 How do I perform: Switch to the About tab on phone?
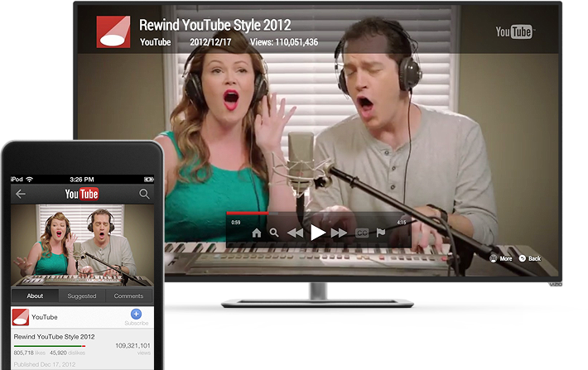[x=35, y=296]
